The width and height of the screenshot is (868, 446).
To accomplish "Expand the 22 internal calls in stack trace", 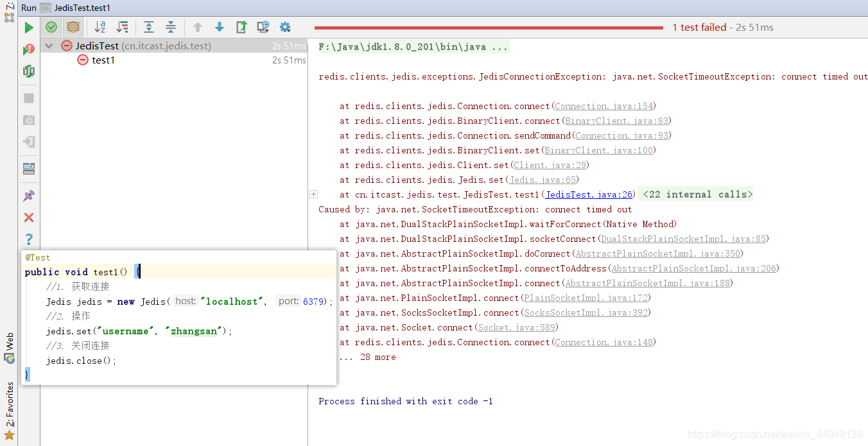I will point(313,193).
